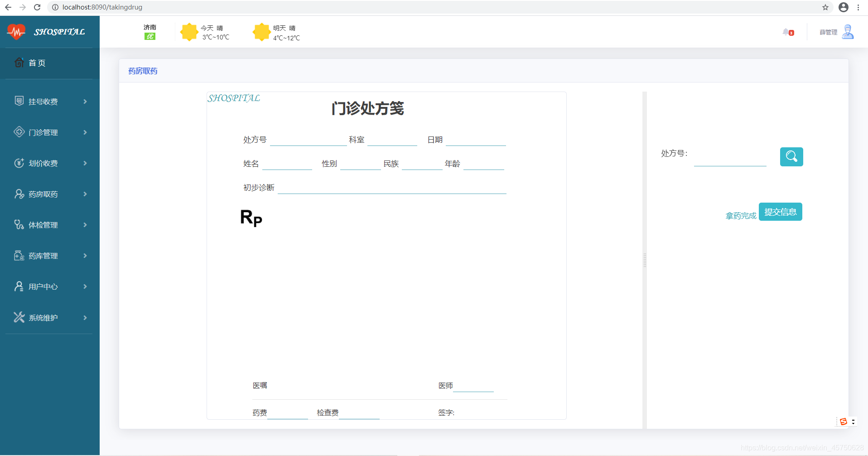Click the 门诊管理 sidebar icon
This screenshot has height=456, width=868.
(19, 132)
